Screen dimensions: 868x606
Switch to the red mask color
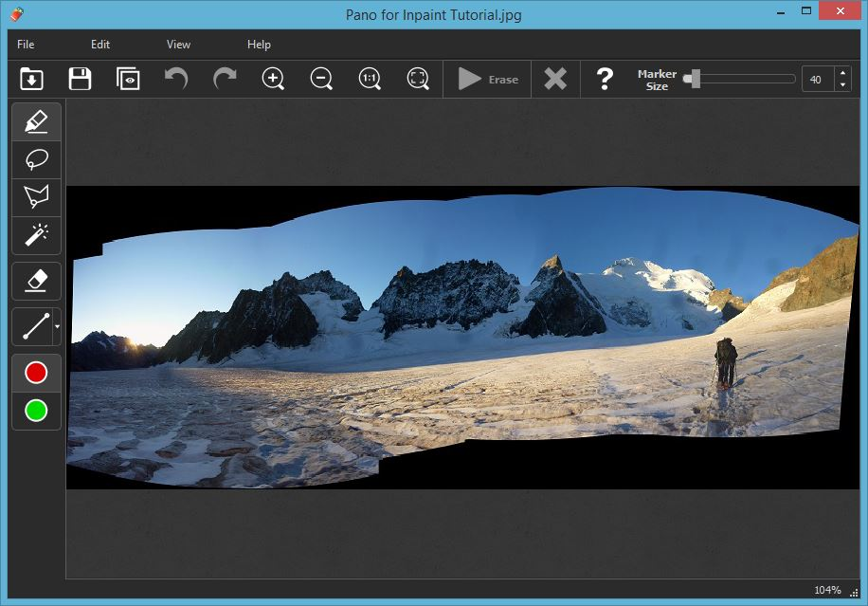(x=36, y=373)
